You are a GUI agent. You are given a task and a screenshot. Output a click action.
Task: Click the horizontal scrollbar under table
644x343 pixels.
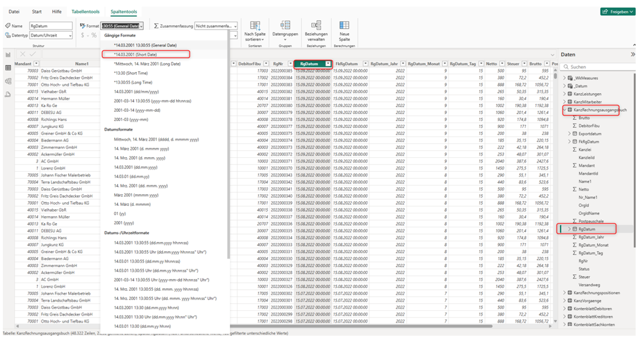coord(361,326)
